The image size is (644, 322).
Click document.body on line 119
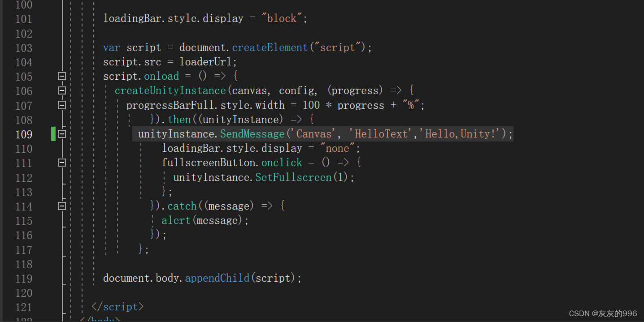141,278
